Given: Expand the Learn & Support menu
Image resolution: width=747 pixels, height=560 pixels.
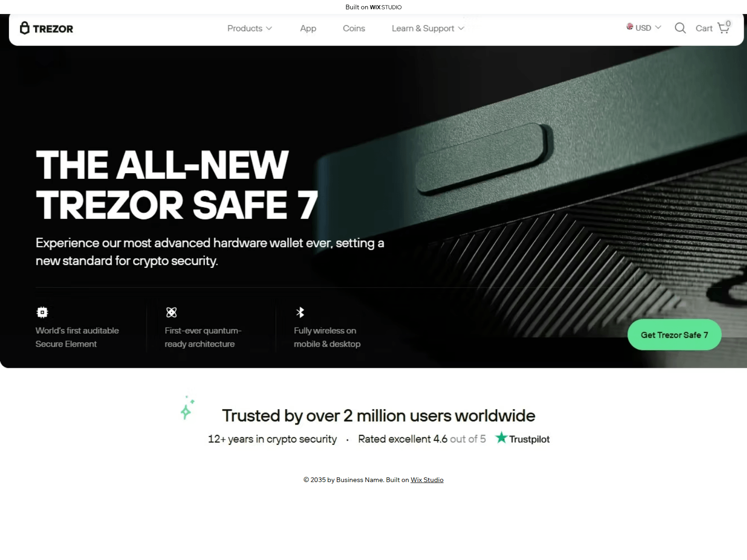Looking at the screenshot, I should pos(428,28).
